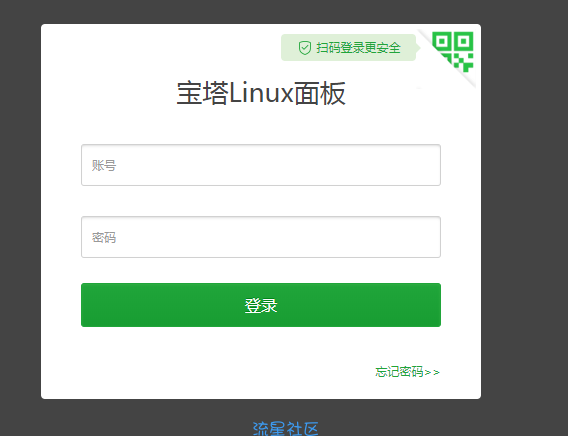Focus the 账号 account input field
Image resolution: width=568 pixels, height=436 pixels.
coord(261,165)
